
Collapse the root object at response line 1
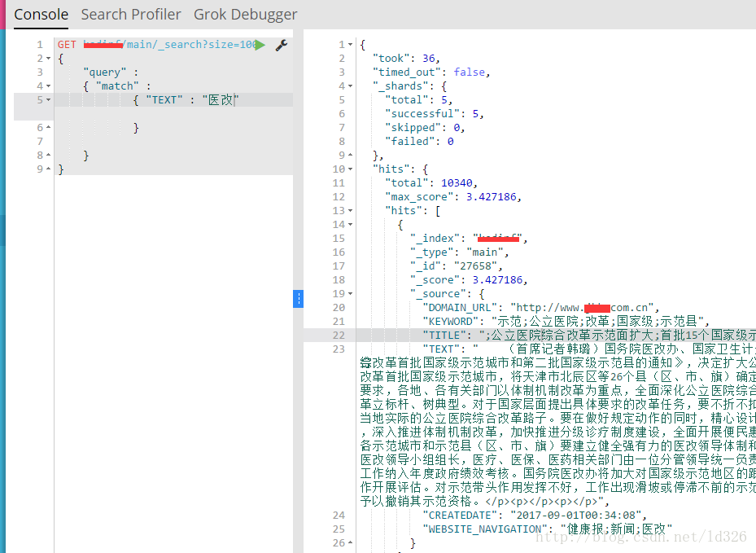[x=351, y=45]
